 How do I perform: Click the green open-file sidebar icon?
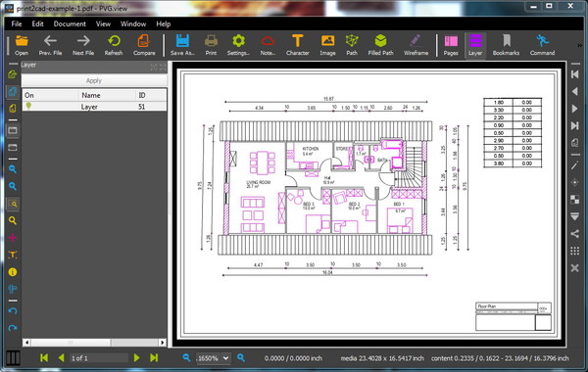point(13,74)
